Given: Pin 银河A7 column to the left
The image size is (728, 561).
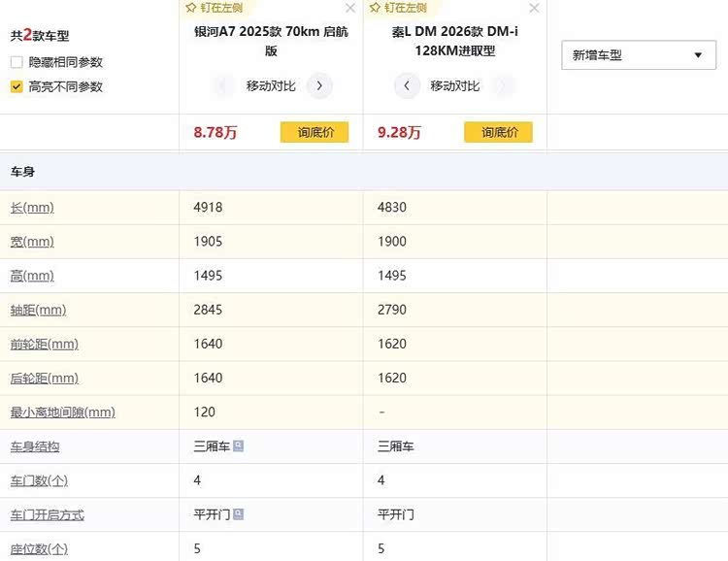Looking at the screenshot, I should point(214,8).
